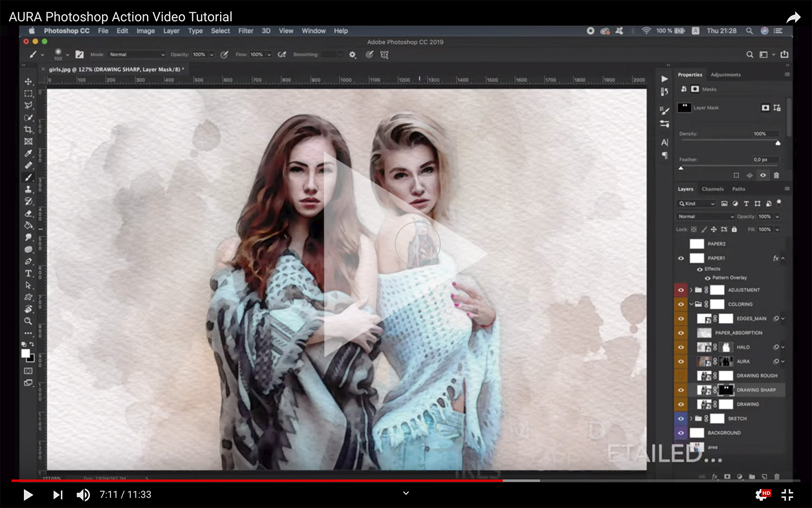This screenshot has height=508, width=812.
Task: Open the Actions panel play icon
Action: click(664, 79)
